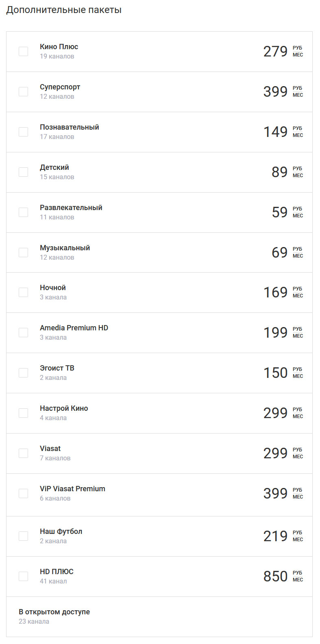Toggle the Развлекательный package checkbox
This screenshot has width=320, height=644.
24,212
